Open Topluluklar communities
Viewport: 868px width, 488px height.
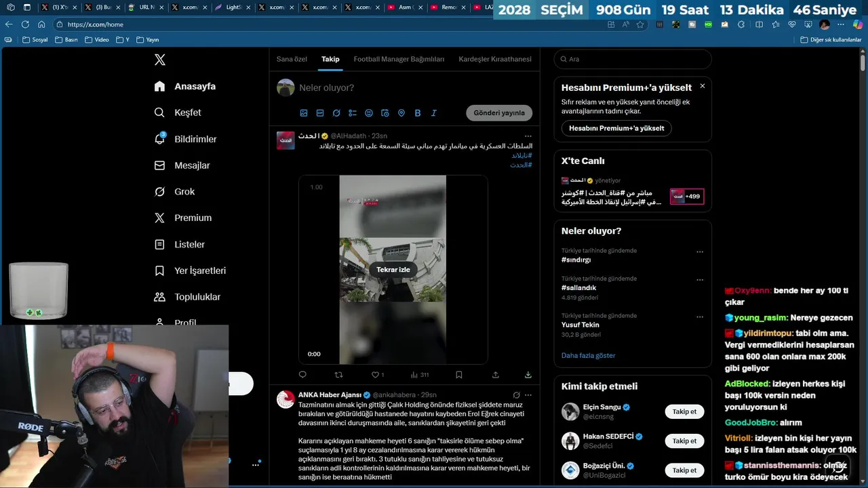[x=187, y=297]
